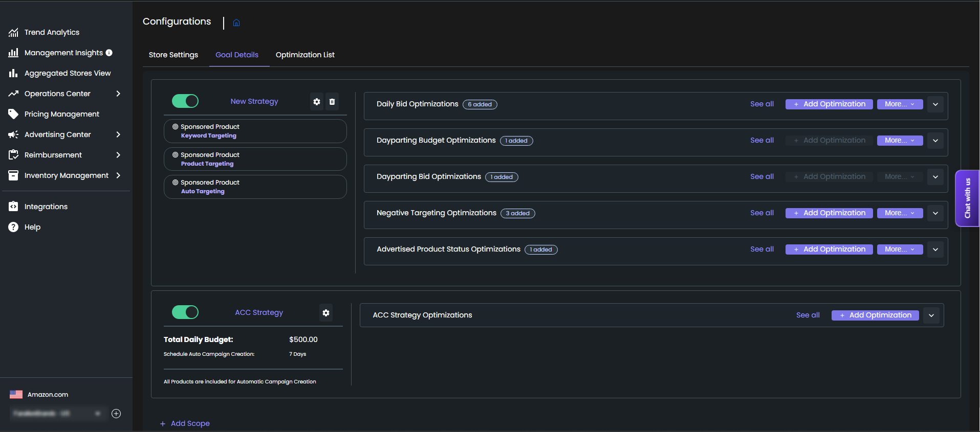
Task: Expand Advertising Center submenu
Action: (x=118, y=134)
